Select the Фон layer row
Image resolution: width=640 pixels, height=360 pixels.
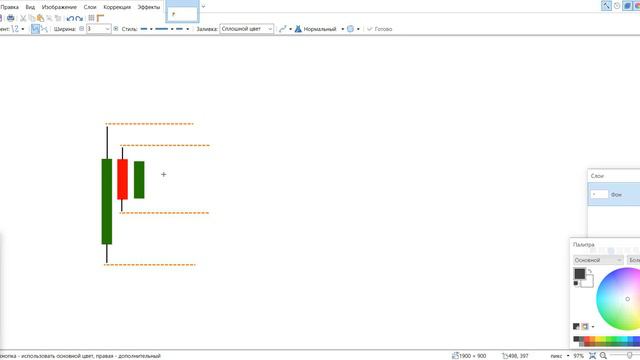tap(614, 195)
